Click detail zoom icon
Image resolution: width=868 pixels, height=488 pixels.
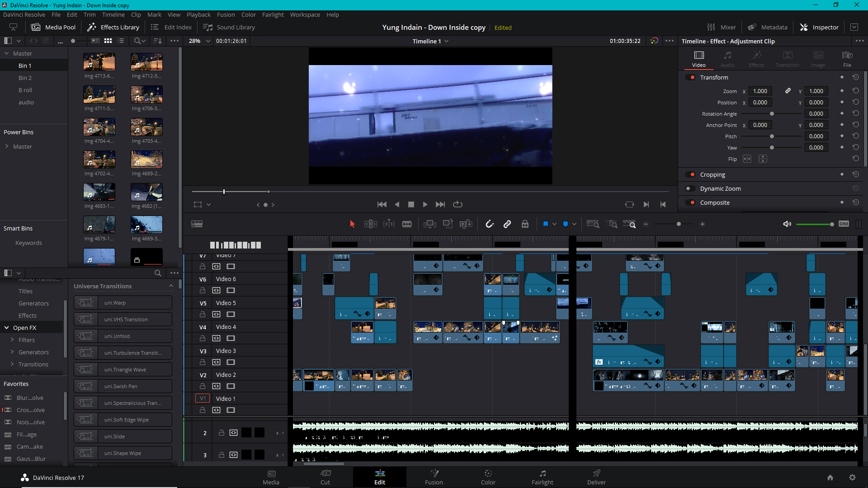click(x=611, y=224)
